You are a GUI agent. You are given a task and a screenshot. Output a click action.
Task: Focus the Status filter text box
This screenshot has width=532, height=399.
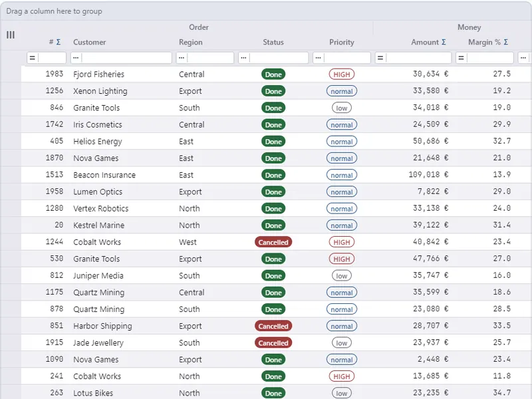(x=279, y=58)
